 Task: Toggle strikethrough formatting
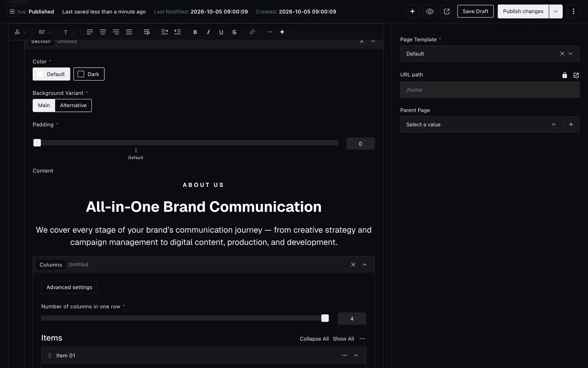click(x=234, y=32)
